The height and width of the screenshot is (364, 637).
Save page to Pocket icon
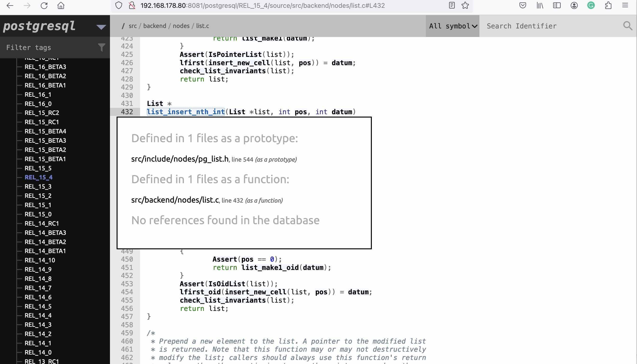coord(523,5)
